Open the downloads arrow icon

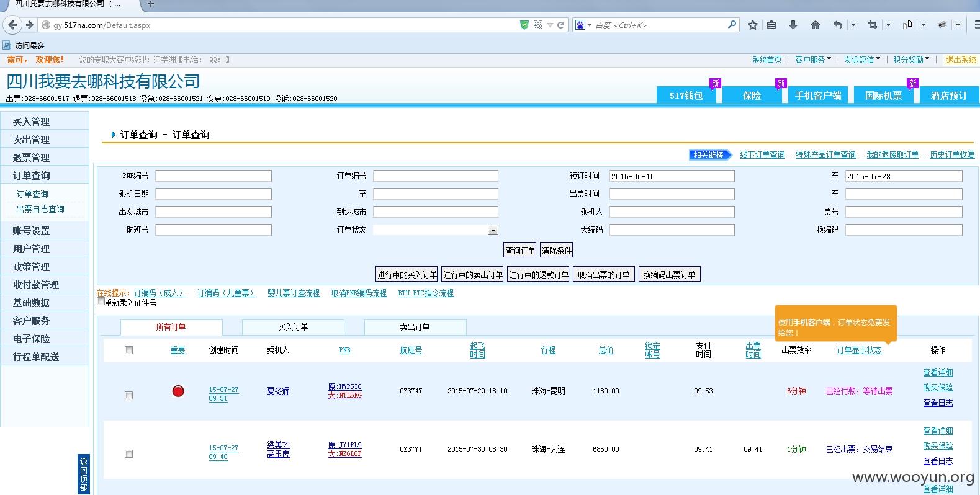(x=793, y=25)
